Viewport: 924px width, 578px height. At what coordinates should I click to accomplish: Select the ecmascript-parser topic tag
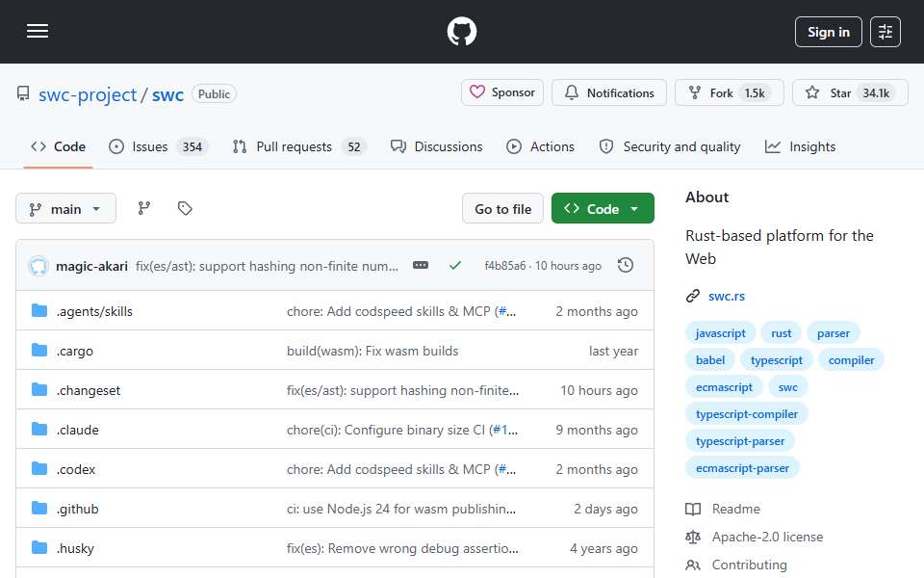(742, 469)
